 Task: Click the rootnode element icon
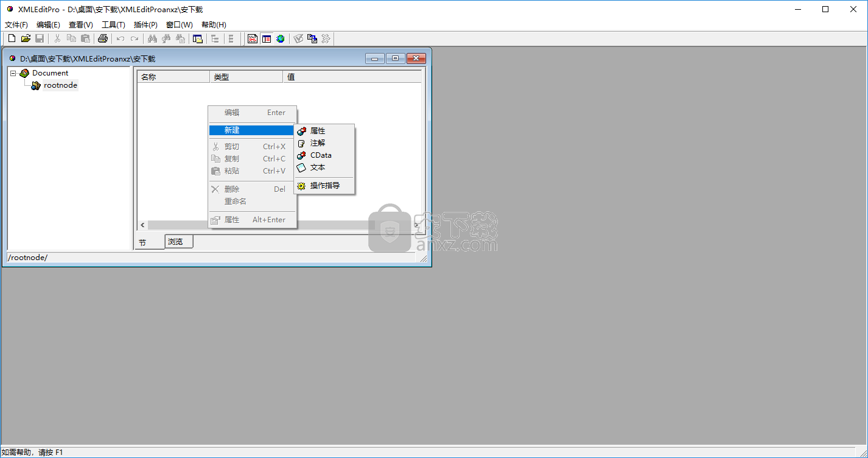(36, 85)
